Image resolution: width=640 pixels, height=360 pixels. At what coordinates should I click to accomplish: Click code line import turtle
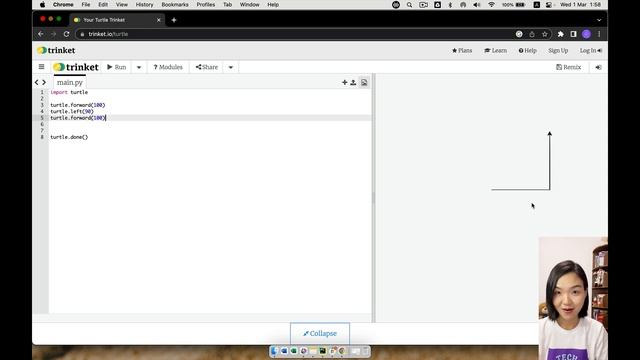(x=69, y=92)
